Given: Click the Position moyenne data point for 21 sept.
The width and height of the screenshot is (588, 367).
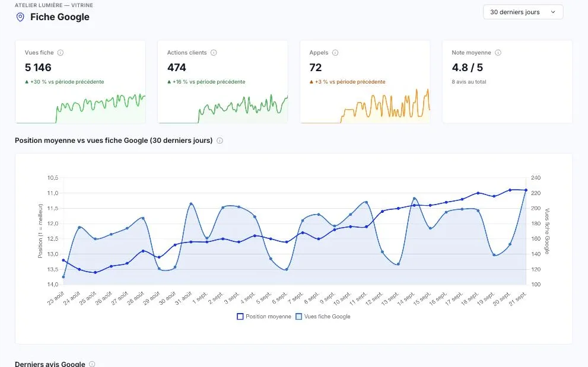Looking at the screenshot, I should 526,190.
